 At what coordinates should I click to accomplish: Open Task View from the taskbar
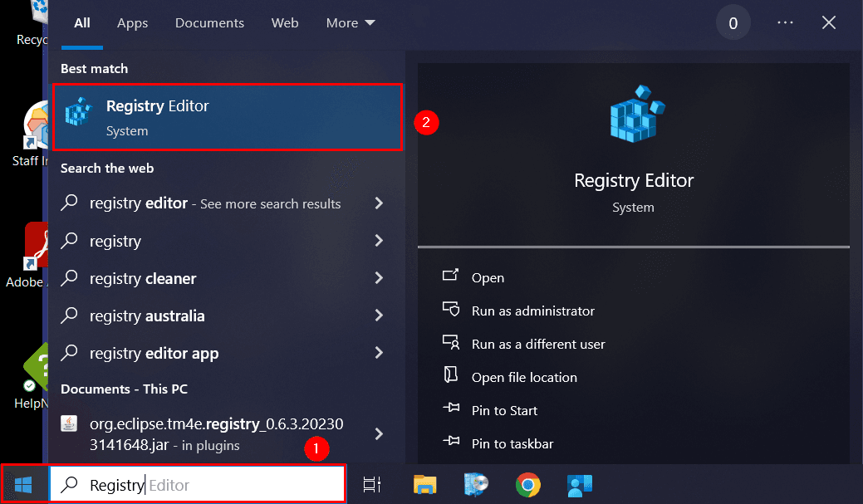click(x=371, y=484)
